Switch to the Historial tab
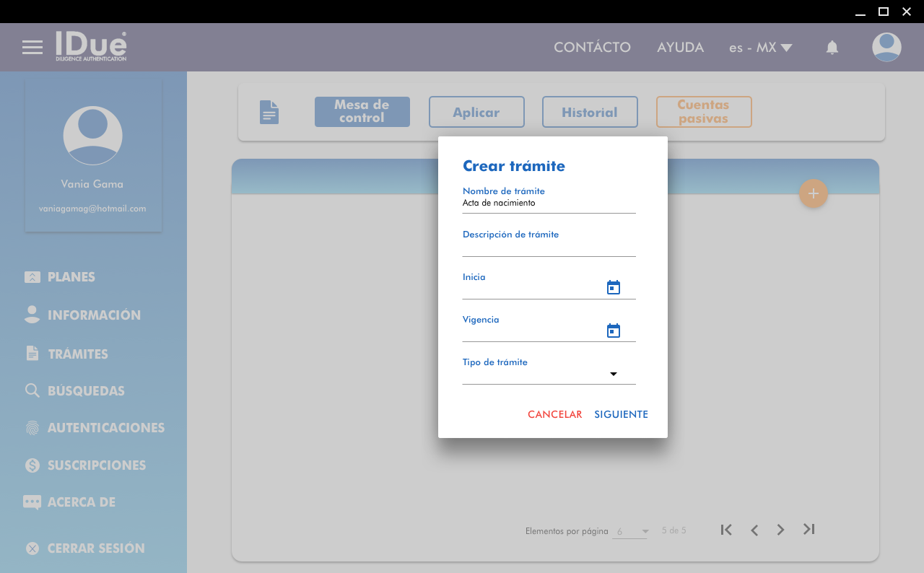Image resolution: width=924 pixels, height=573 pixels. click(590, 113)
